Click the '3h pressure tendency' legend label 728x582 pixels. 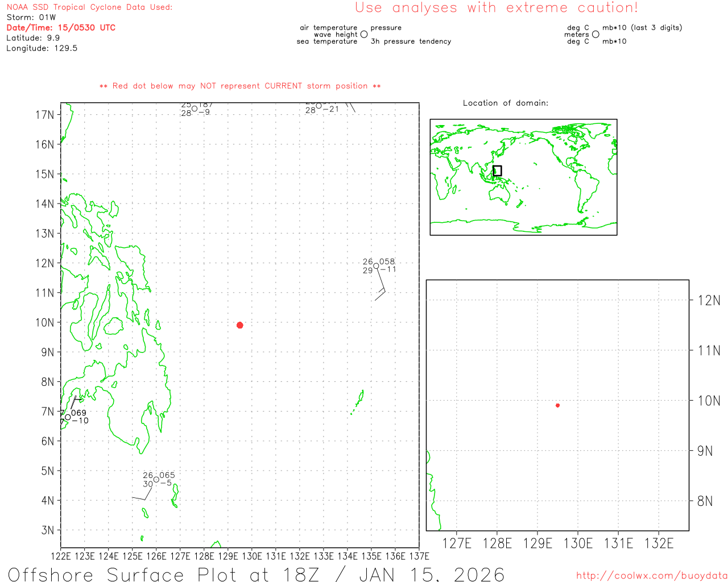pos(411,41)
